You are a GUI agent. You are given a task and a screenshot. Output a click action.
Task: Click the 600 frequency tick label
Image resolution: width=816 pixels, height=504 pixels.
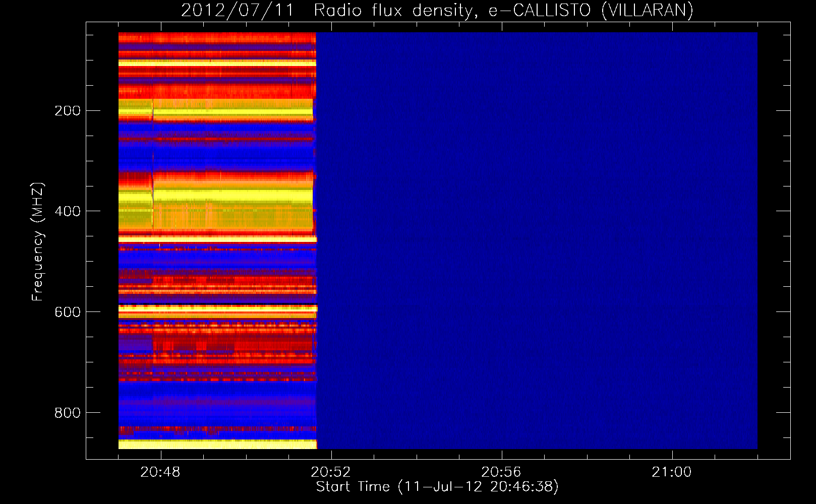[x=68, y=312]
